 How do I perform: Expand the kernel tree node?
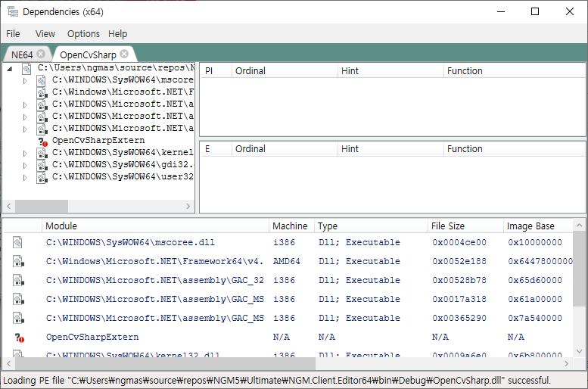[25, 154]
